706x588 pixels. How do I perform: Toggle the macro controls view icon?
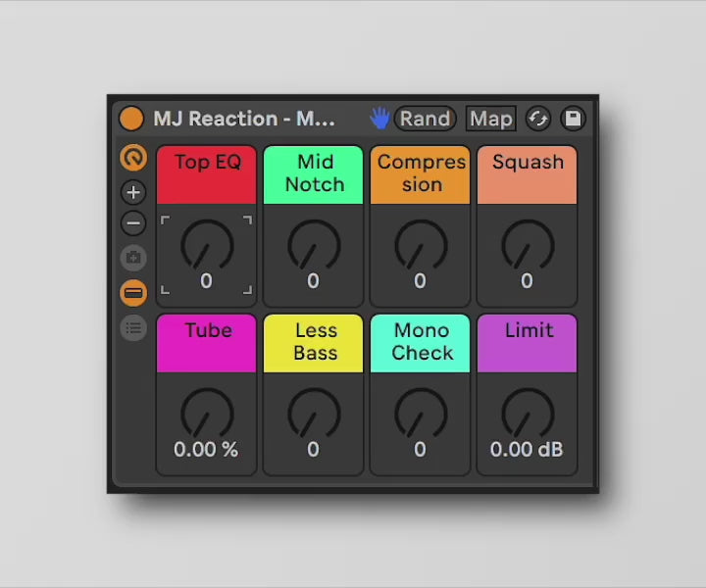pos(133,158)
